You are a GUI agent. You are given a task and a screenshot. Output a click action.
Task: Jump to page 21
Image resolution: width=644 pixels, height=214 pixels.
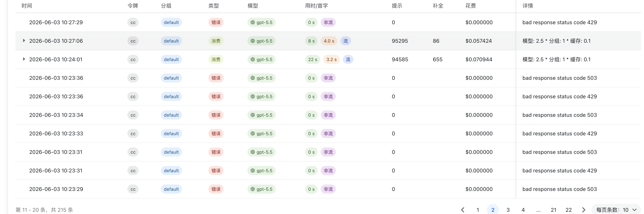[x=554, y=210]
